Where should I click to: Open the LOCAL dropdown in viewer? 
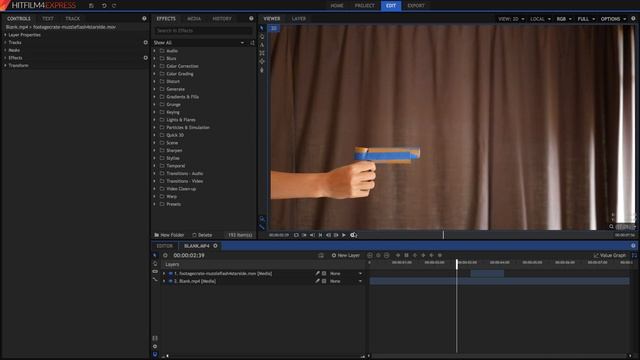pos(540,19)
